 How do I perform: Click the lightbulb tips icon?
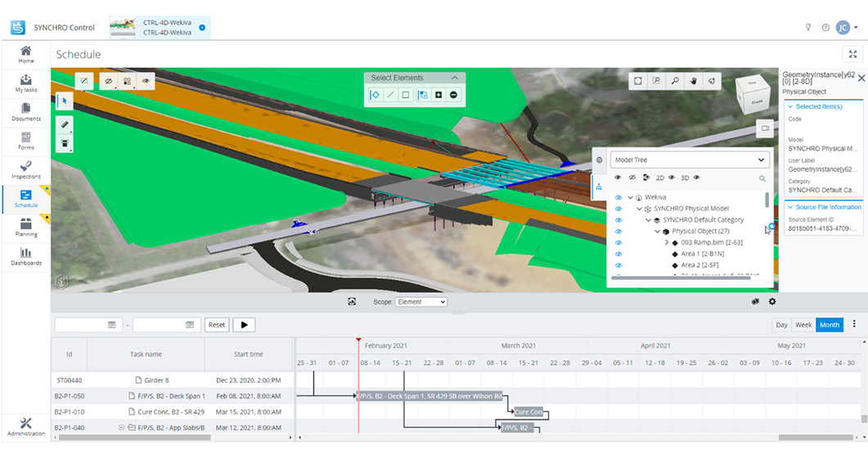click(808, 27)
